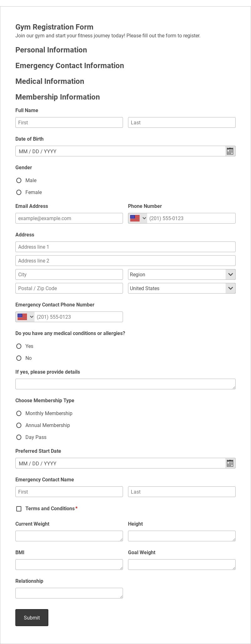Click the Address line 2 field
The image size is (251, 644).
(125, 261)
